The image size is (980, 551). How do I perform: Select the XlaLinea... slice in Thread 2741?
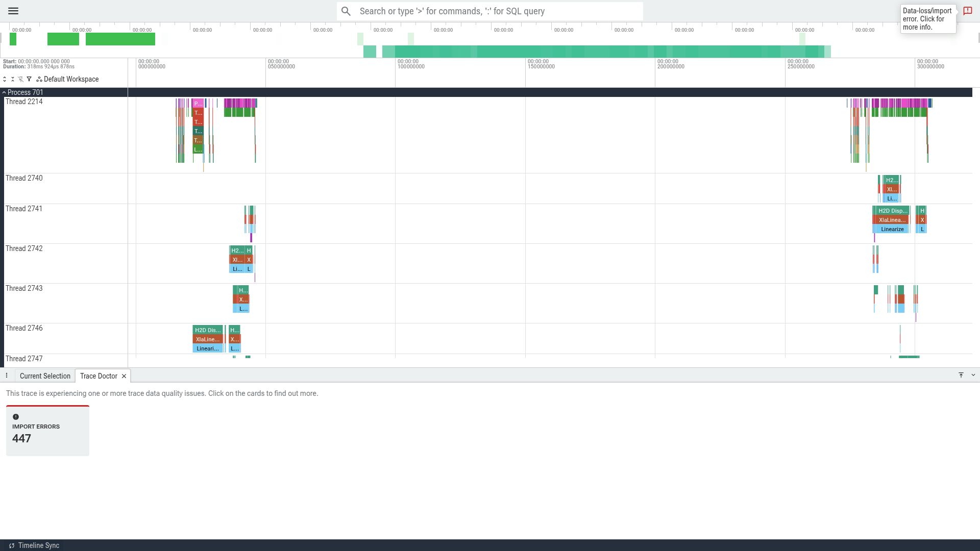[892, 220]
